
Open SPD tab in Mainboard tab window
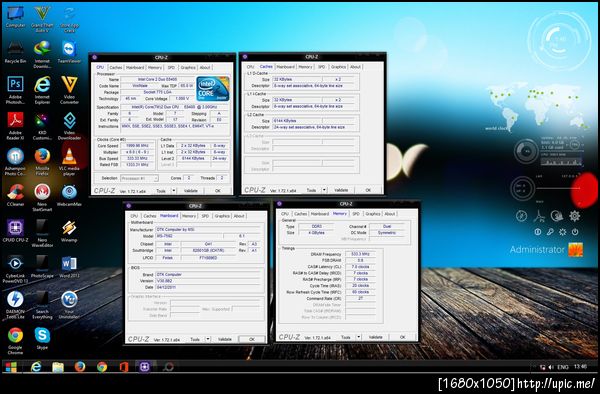tap(205, 216)
